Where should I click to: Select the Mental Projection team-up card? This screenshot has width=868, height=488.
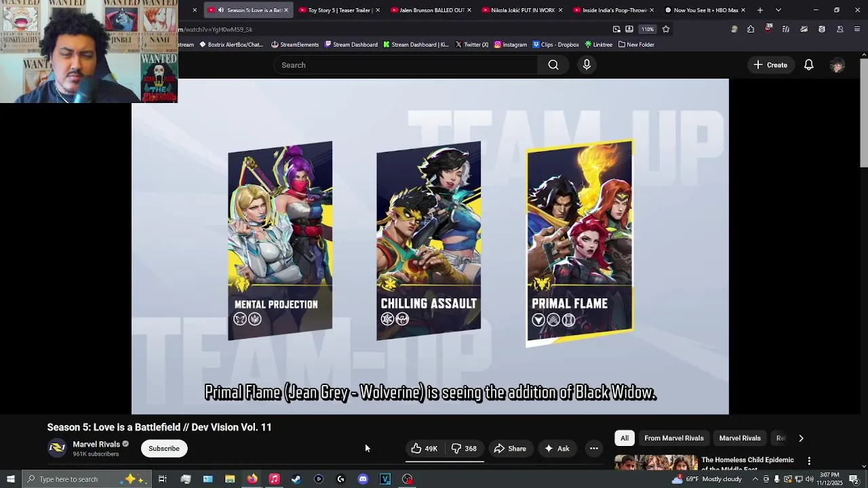280,241
